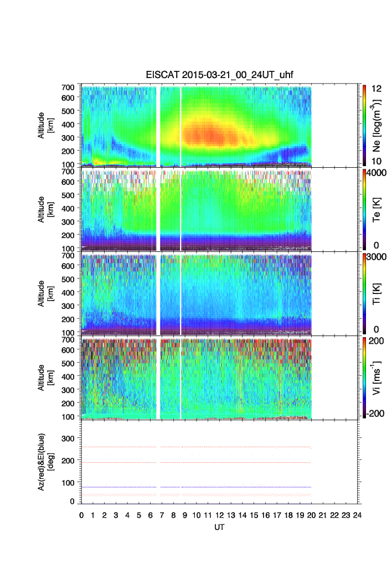This screenshot has width=392, height=588.
Task: Click the "300" degree tick of the Az/El panel
Action: [68, 439]
